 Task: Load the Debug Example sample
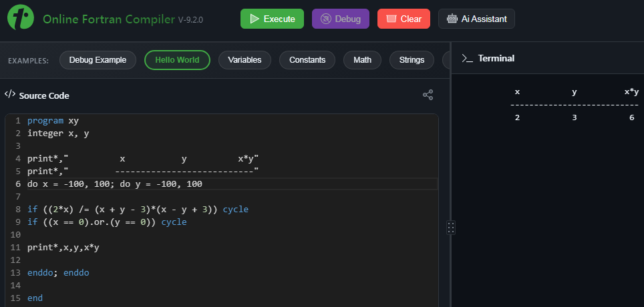[x=98, y=60]
